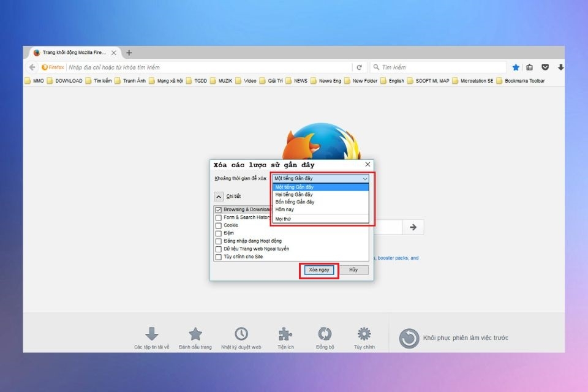
Task: Open Đồng bộ sync shortcut
Action: [325, 338]
